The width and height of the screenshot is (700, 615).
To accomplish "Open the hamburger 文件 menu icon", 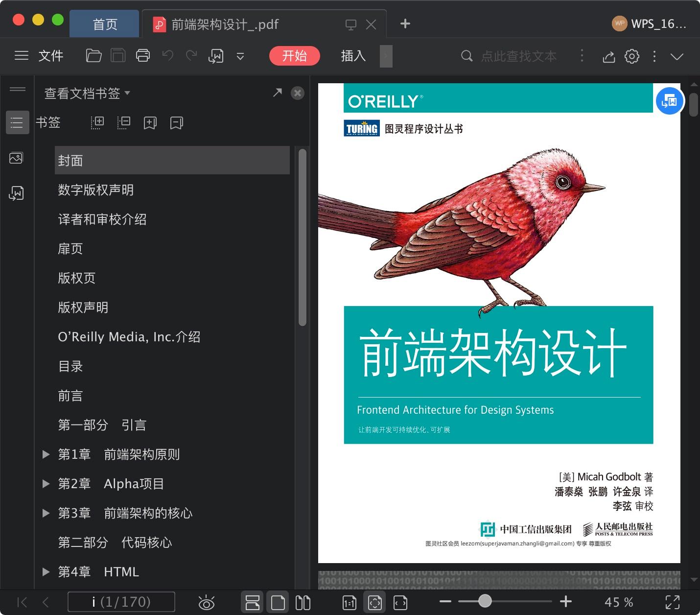I will pos(22,56).
